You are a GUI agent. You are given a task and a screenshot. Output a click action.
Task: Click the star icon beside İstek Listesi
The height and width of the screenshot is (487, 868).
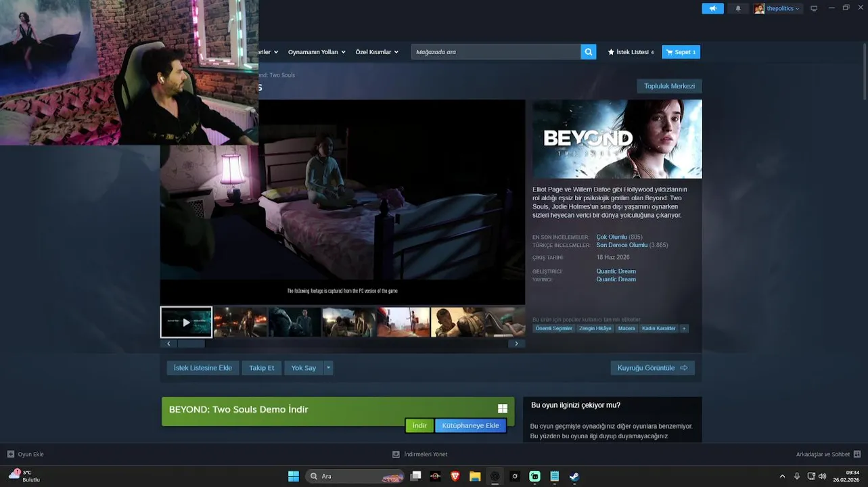point(611,52)
